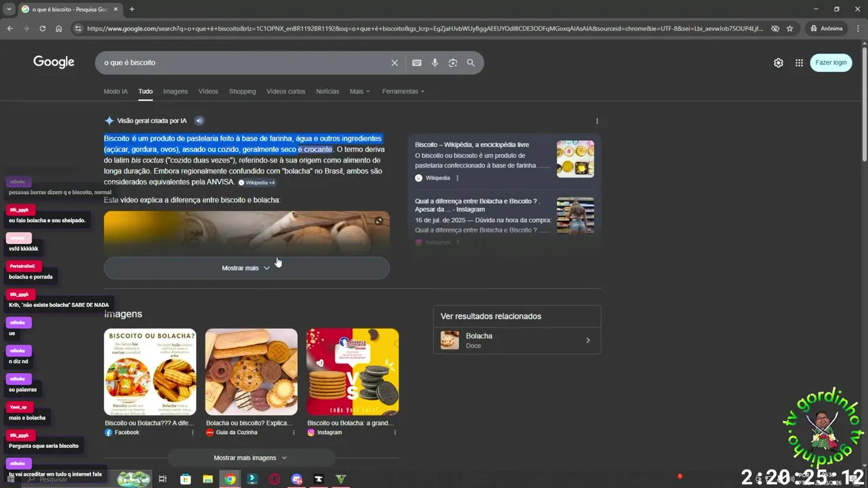
Task: View site information icon in address bar
Action: coord(78,28)
